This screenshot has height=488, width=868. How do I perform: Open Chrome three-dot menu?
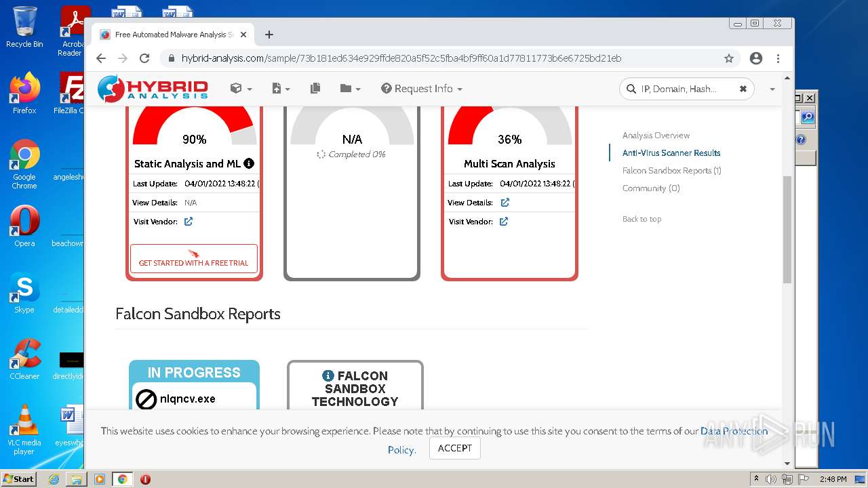778,58
